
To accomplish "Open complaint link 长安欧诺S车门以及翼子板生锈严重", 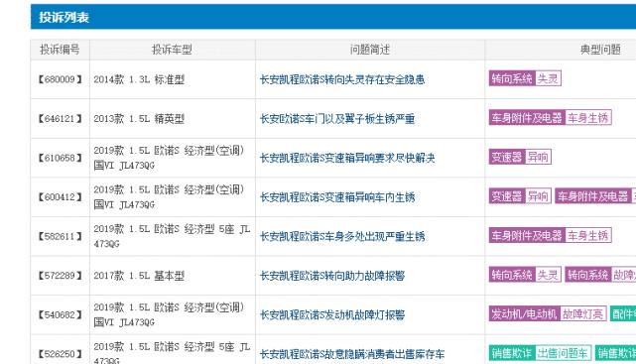I will coord(337,119).
